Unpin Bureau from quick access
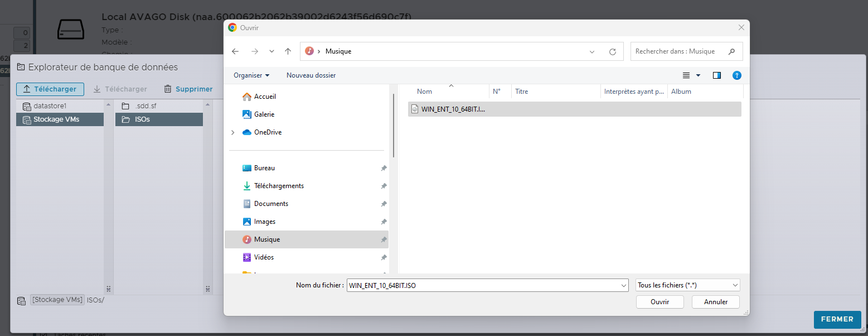This screenshot has height=336, width=868. 384,168
